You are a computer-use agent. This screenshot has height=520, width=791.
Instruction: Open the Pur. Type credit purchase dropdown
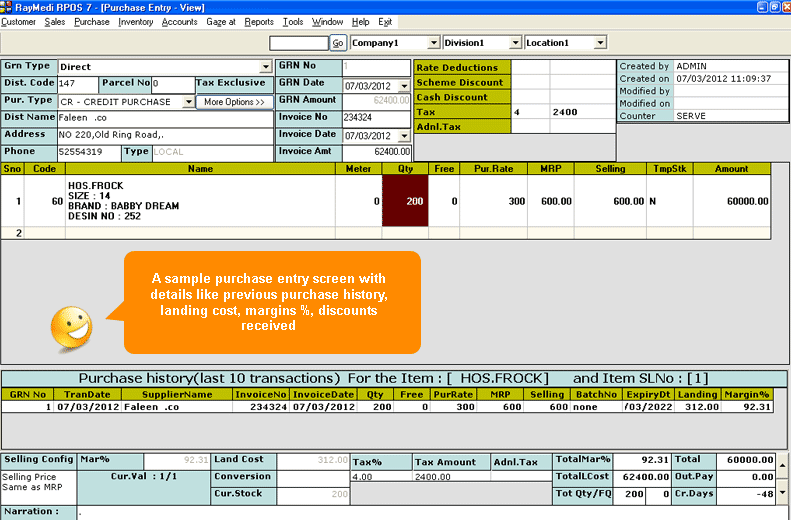click(188, 101)
